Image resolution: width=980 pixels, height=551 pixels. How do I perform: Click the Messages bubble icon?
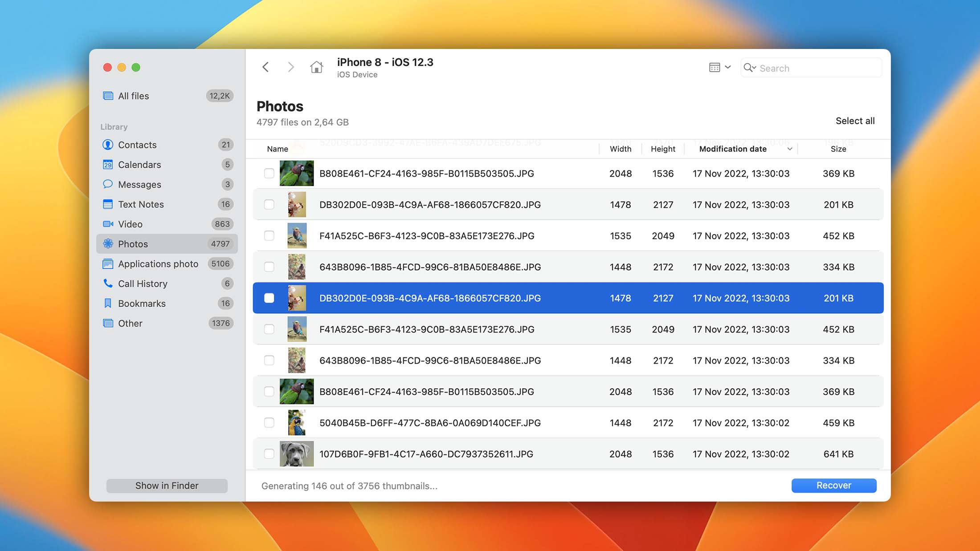[x=108, y=184]
